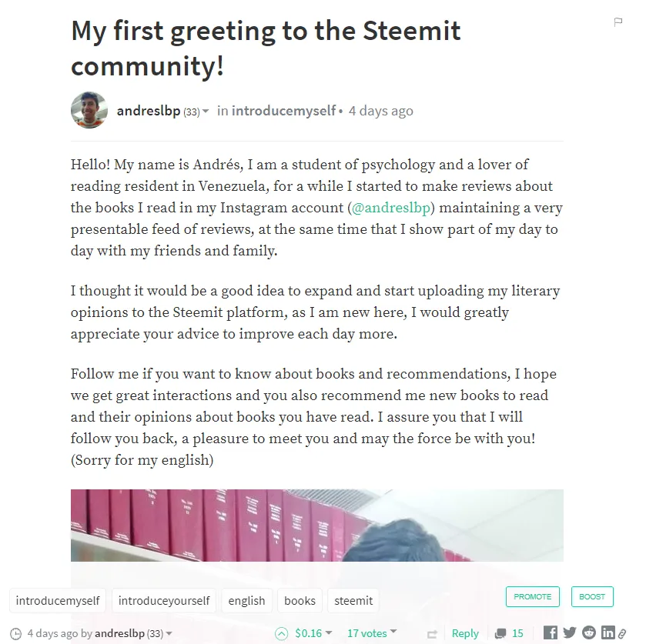Click the author's profile avatar
Screen dimensions: 646x644
89,110
